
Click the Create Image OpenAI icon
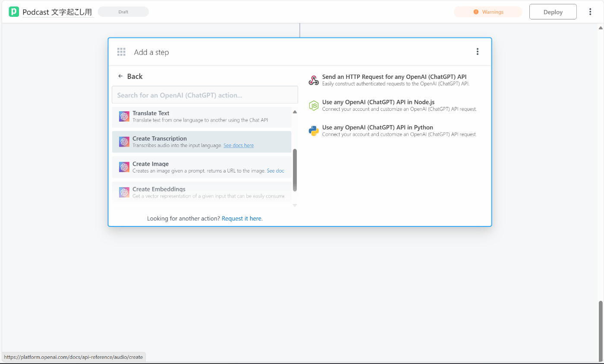click(x=124, y=167)
